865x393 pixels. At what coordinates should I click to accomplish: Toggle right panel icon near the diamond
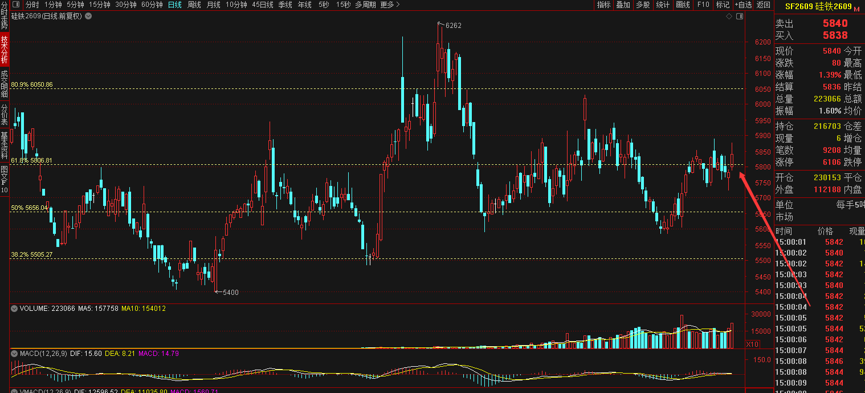(x=739, y=17)
